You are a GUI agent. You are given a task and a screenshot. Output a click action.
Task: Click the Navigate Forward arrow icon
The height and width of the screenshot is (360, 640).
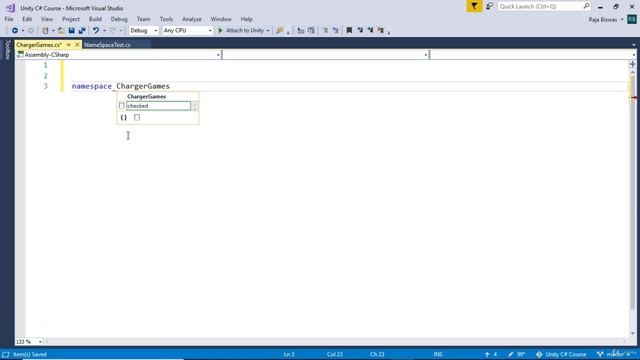31,31
